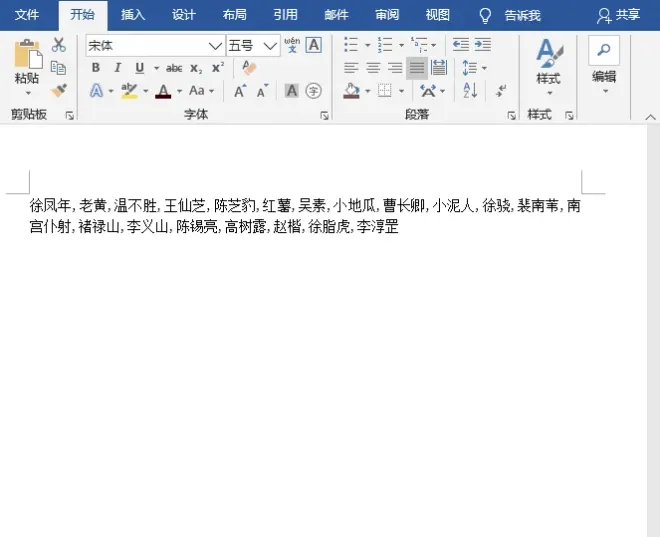The image size is (660, 537).
Task: Toggle italic formatting
Action: [118, 68]
